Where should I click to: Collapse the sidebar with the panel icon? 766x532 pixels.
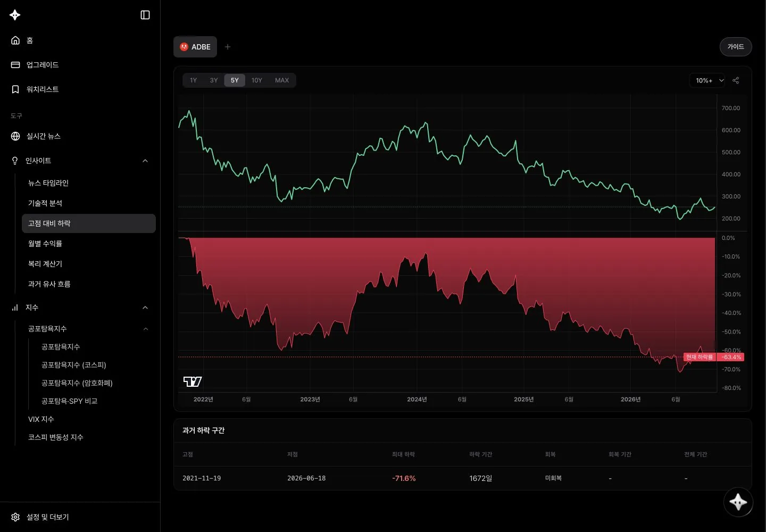(145, 15)
